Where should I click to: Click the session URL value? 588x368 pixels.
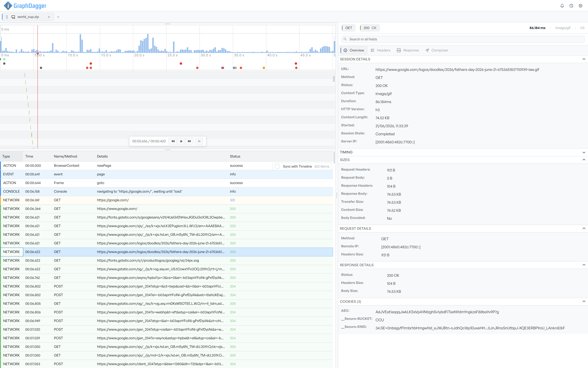(x=457, y=70)
